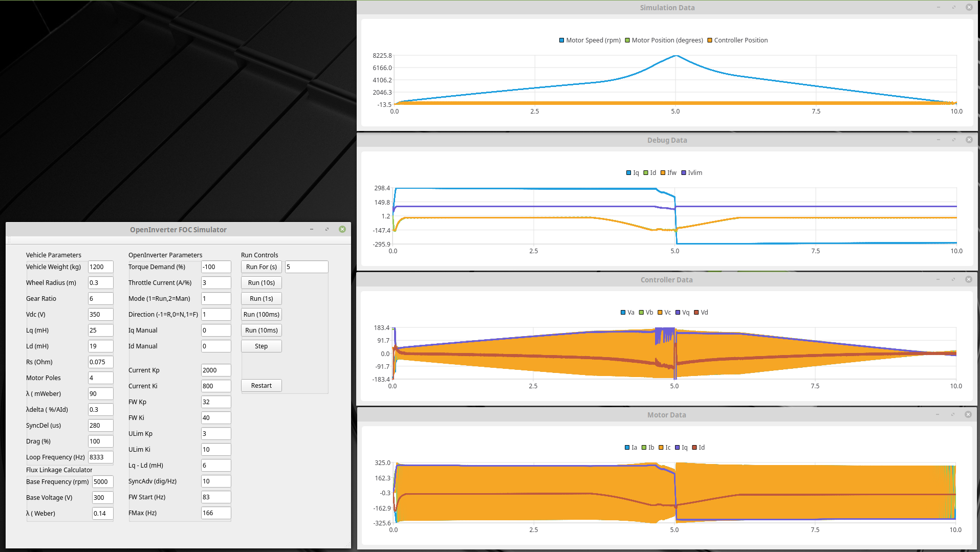This screenshot has width=980, height=552.
Task: Minimize the Simulation Data window
Action: pyautogui.click(x=939, y=7)
